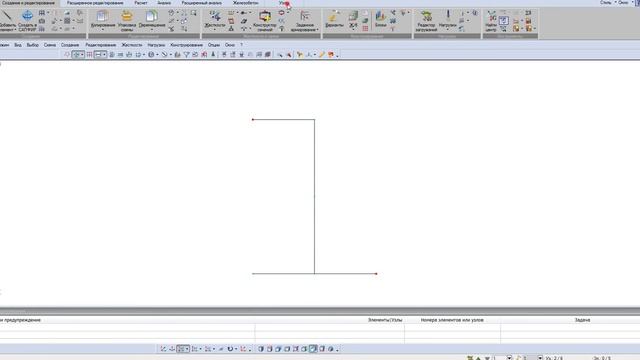Click the bottom-right red node of the frame
This screenshot has height=360, width=640.
(376, 274)
